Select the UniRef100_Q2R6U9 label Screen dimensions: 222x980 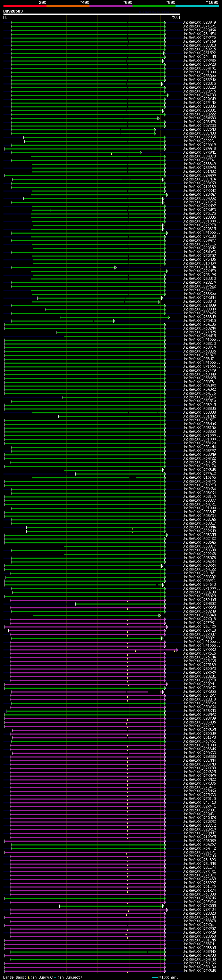pos(199,531)
